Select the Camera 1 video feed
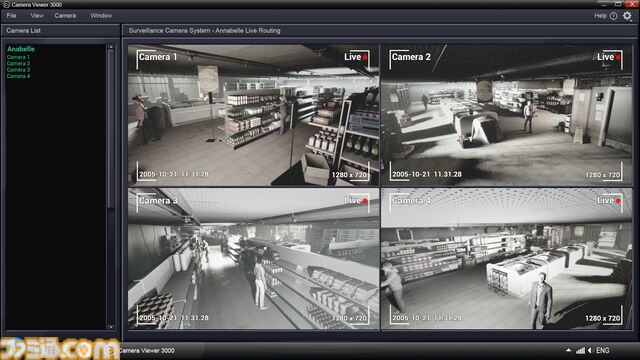 coord(253,115)
